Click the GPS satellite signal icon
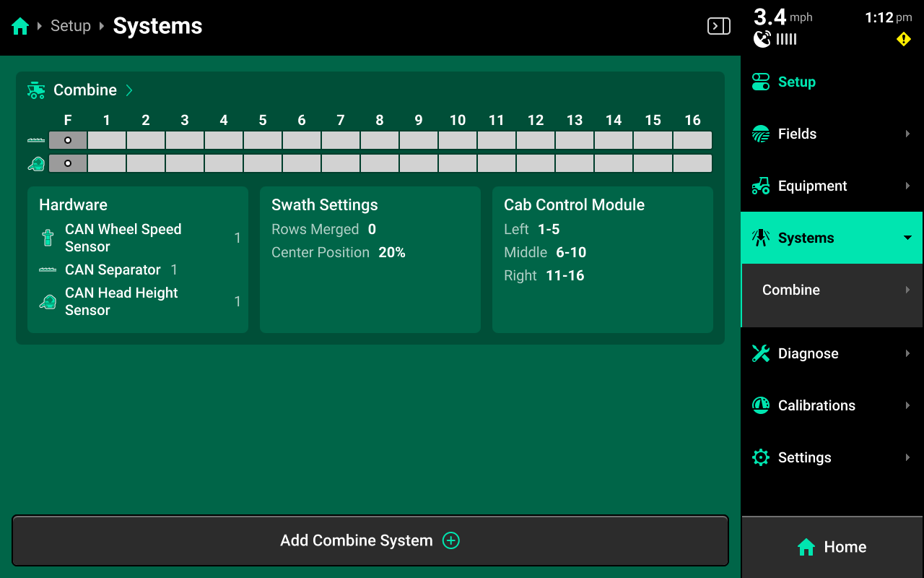The image size is (924, 578). pos(762,39)
